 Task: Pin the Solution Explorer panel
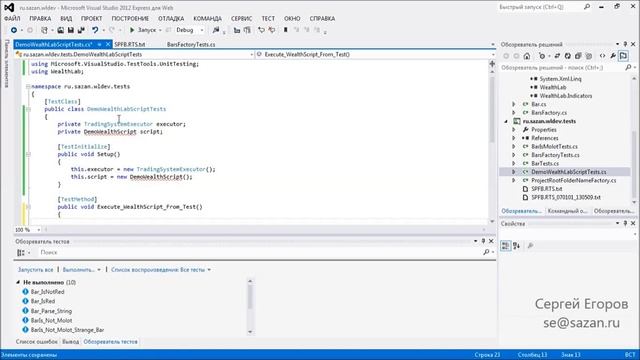[x=625, y=44]
